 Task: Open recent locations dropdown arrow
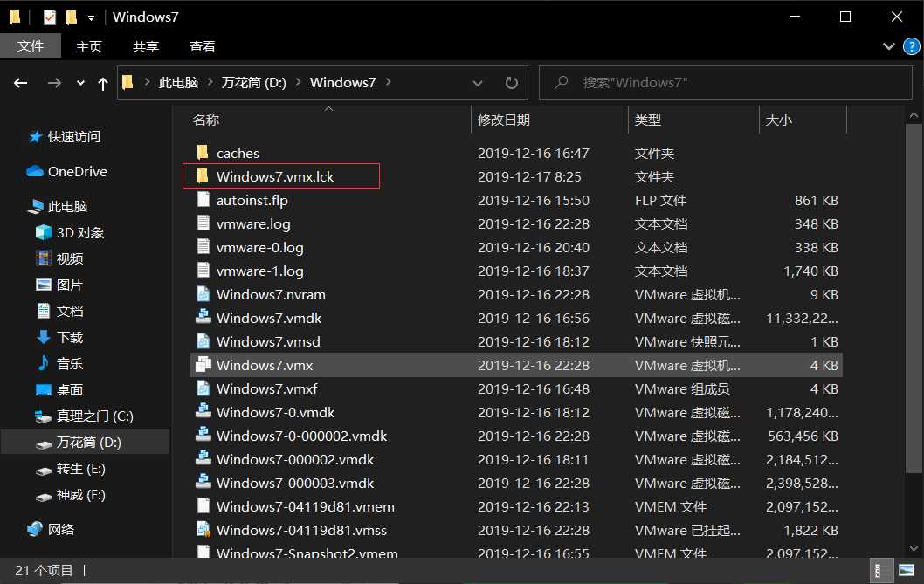pyautogui.click(x=80, y=83)
